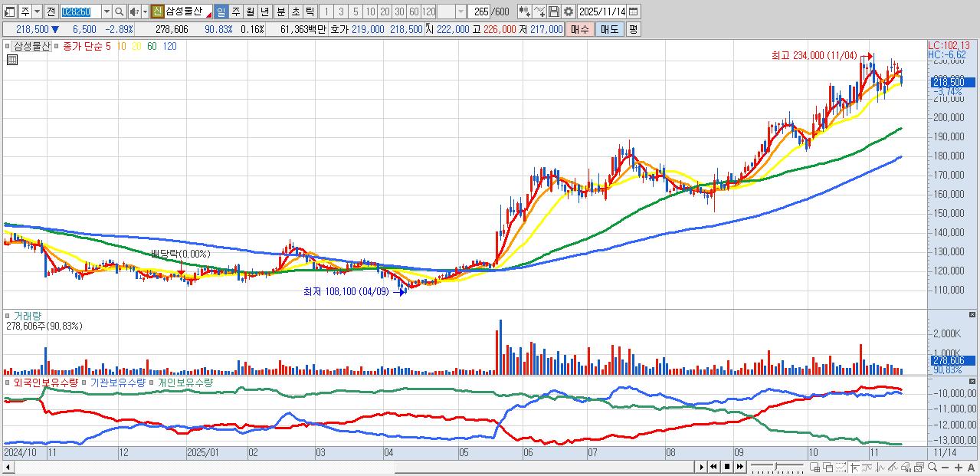Select the 틱 tick period tab
The image size is (980, 476).
pos(310,11)
